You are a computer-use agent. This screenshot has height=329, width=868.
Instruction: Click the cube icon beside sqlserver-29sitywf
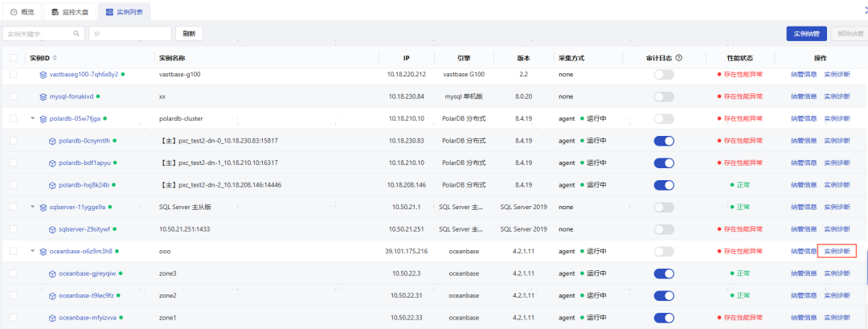pos(53,229)
